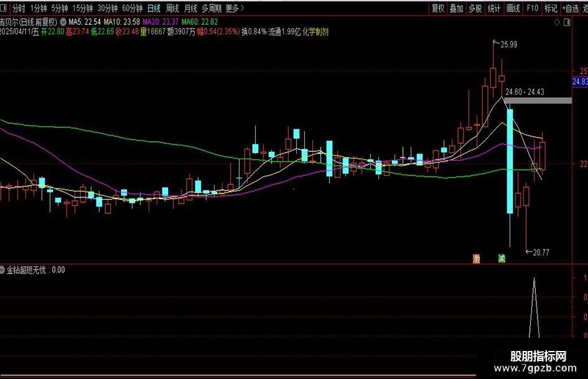The width and height of the screenshot is (588, 379).
Task: Click the 叠加 overlay button
Action: pos(456,8)
